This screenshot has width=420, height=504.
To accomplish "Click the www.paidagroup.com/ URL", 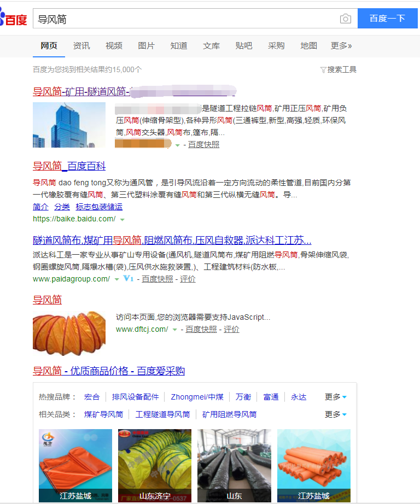I will pos(72,279).
